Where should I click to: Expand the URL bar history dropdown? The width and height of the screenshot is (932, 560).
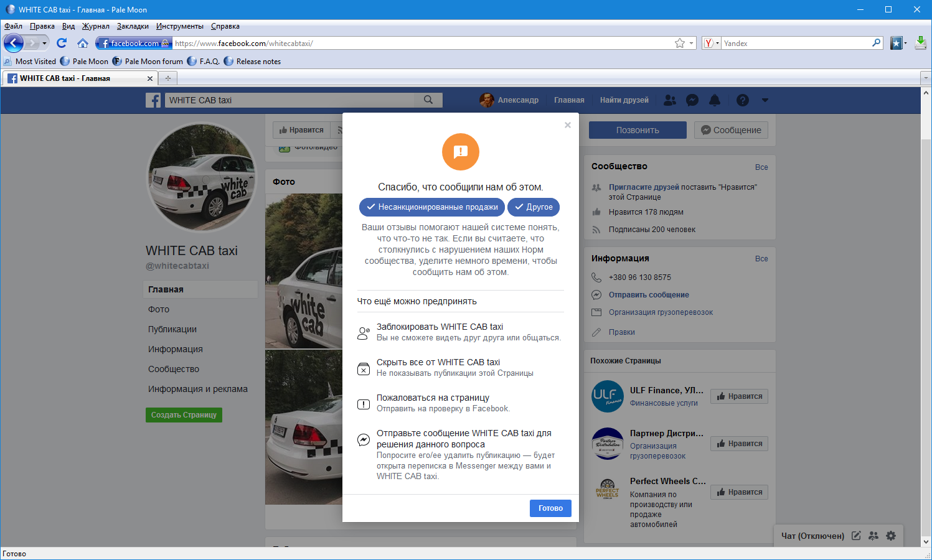coord(691,44)
